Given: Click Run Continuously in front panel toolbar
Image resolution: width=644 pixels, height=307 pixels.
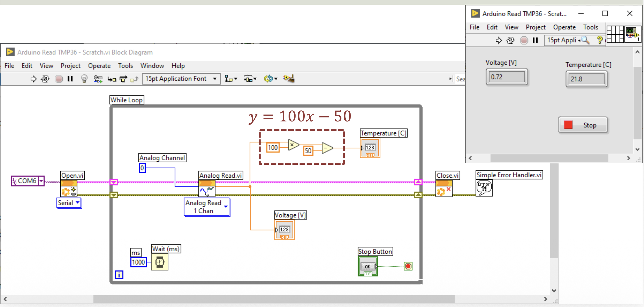Looking at the screenshot, I should point(510,40).
